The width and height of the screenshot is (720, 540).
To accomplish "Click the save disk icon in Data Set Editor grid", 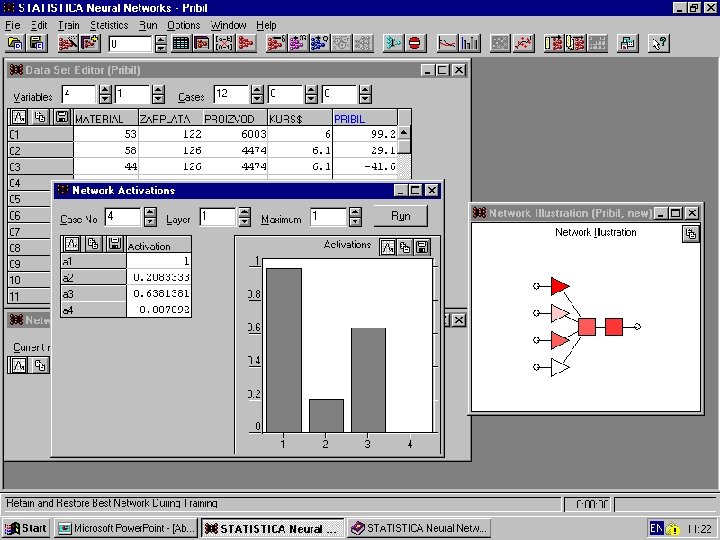I will pyautogui.click(x=62, y=117).
